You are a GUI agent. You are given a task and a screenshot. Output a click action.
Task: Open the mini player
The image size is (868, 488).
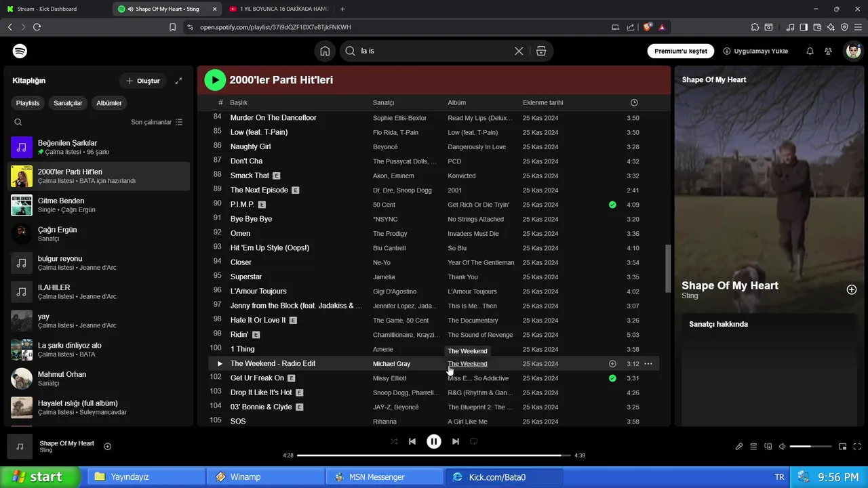842,447
